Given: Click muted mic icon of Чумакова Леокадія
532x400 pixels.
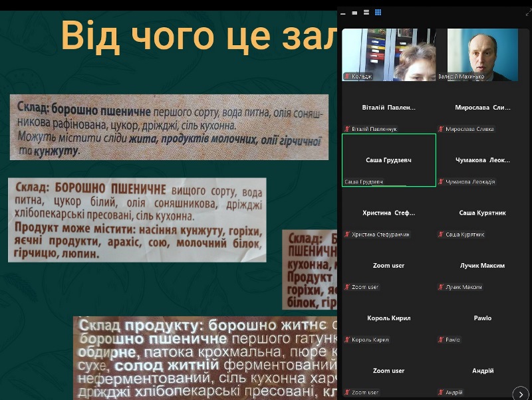Looking at the screenshot, I should click(441, 181).
